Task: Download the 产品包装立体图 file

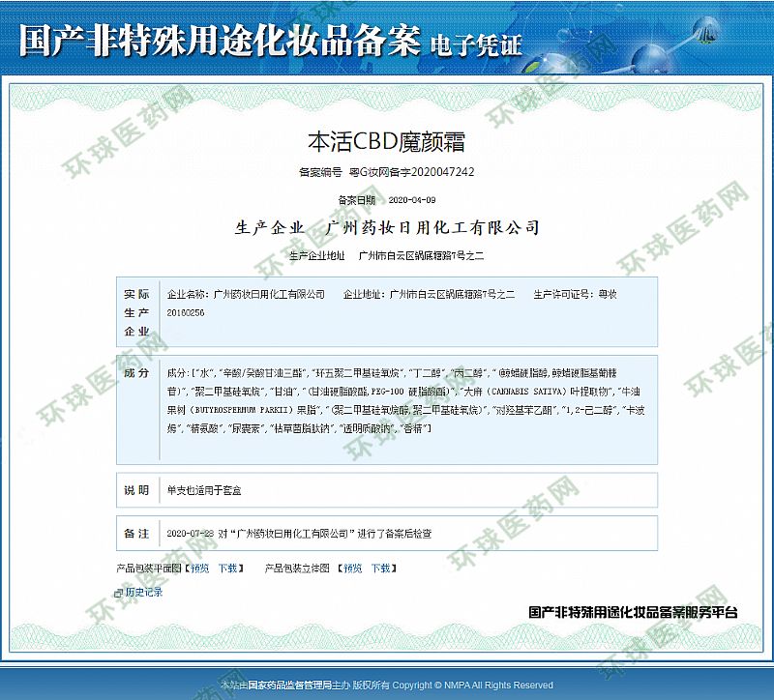Action: pos(381,569)
